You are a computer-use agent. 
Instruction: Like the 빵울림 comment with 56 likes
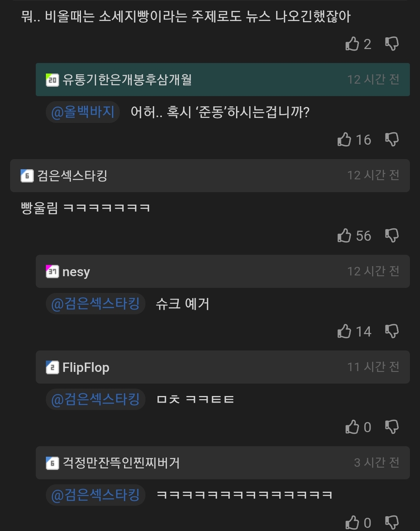coord(345,235)
